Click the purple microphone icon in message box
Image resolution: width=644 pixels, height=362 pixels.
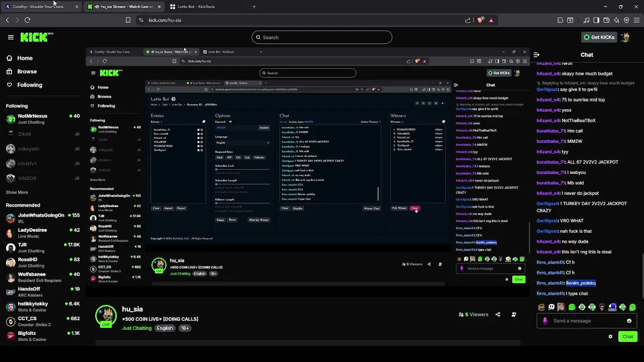coord(545,321)
